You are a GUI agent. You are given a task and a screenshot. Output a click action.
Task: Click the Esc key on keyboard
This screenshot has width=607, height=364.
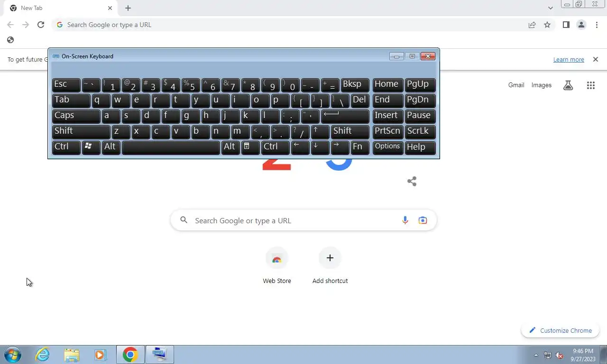(x=66, y=85)
